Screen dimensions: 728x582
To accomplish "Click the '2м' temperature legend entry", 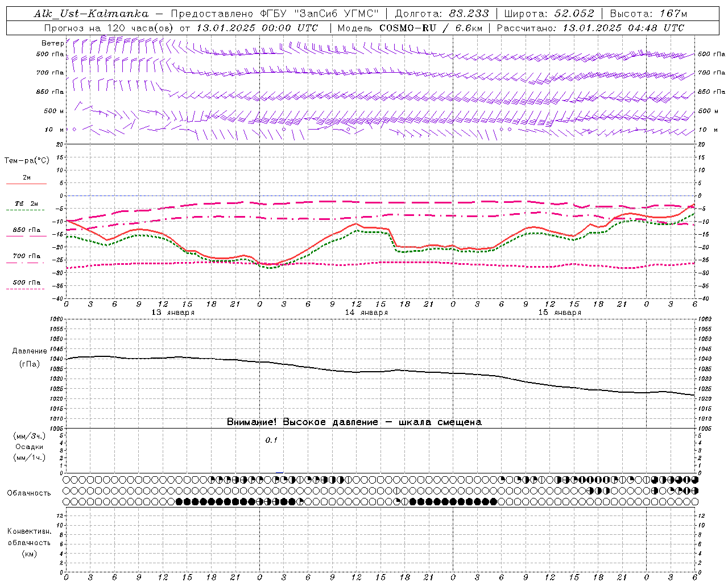I will (x=27, y=178).
